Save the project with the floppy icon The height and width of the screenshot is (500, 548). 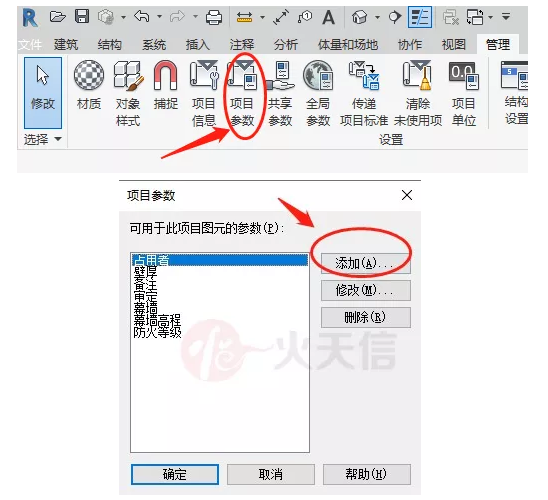[82, 16]
